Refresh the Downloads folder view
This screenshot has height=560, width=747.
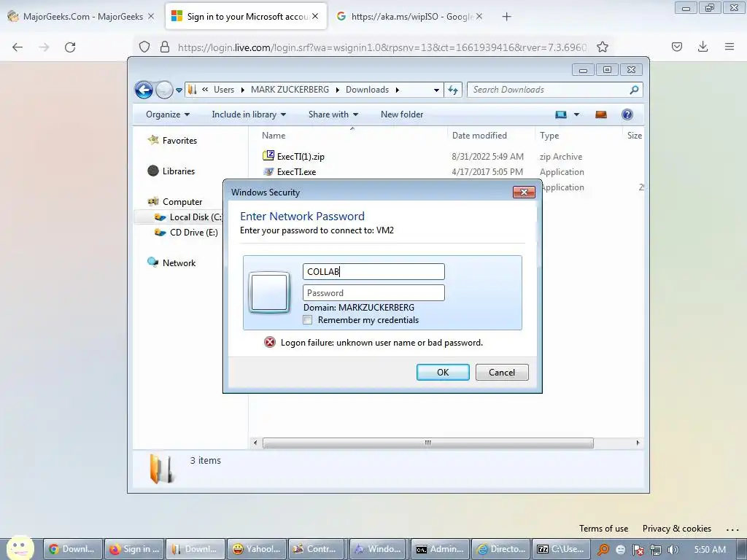tap(452, 90)
